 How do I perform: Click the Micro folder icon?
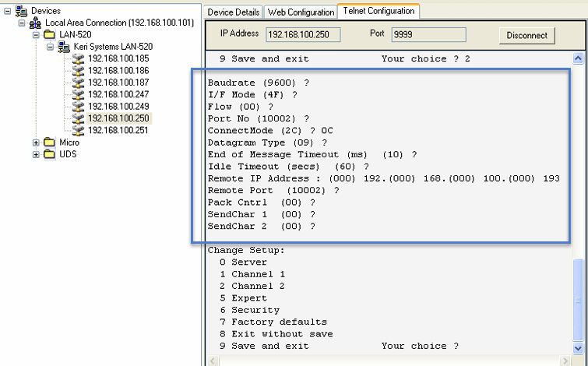[51, 143]
